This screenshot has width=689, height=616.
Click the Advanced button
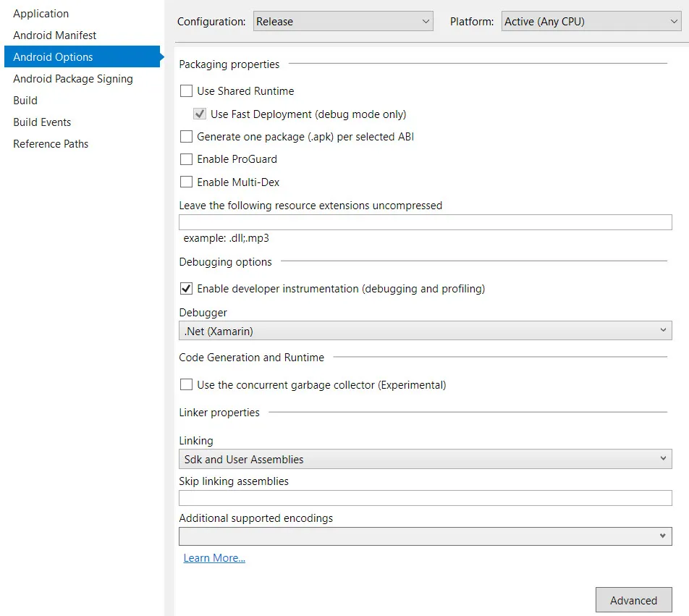pos(633,600)
